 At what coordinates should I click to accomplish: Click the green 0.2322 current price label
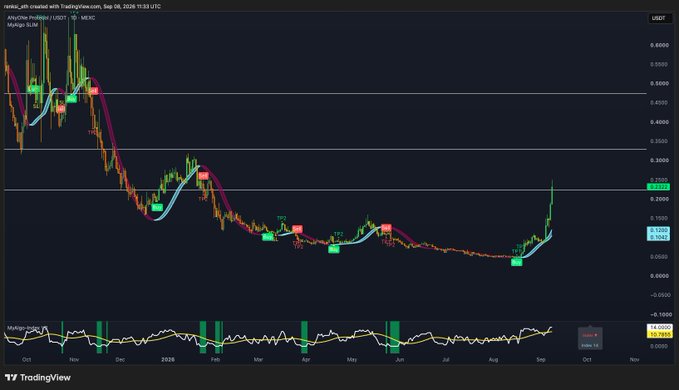click(658, 187)
